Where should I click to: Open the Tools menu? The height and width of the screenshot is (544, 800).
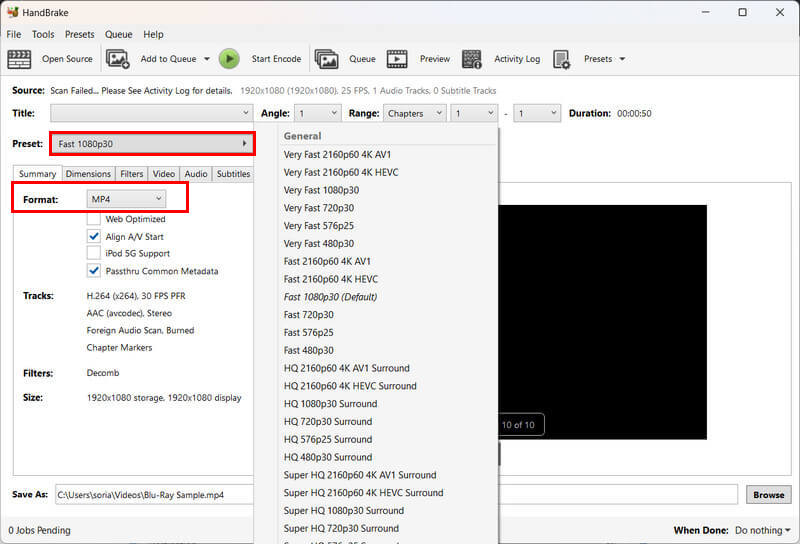pyautogui.click(x=43, y=34)
